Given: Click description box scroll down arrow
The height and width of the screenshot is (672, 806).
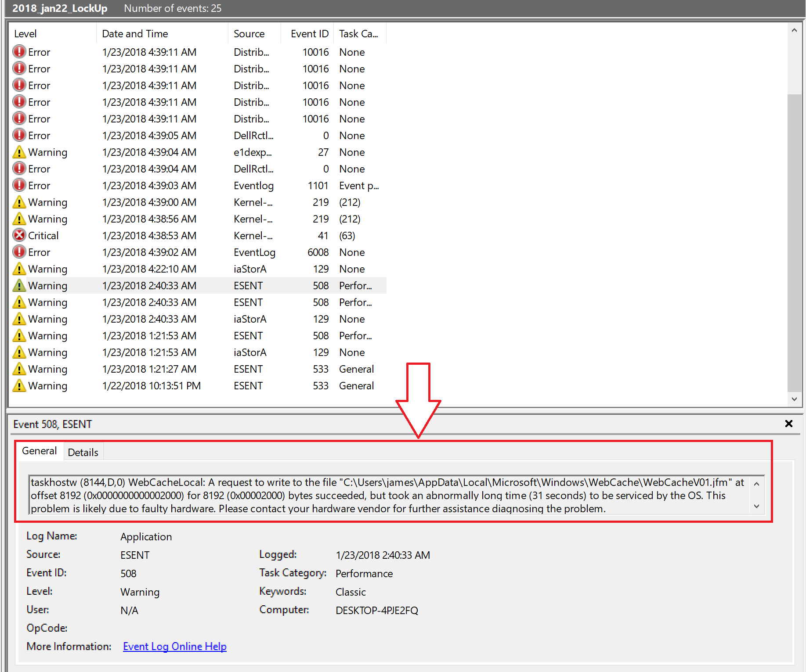Looking at the screenshot, I should 756,506.
